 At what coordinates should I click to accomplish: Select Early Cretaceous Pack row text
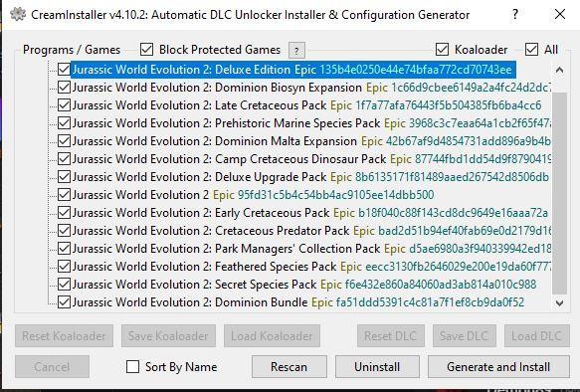tap(310, 213)
